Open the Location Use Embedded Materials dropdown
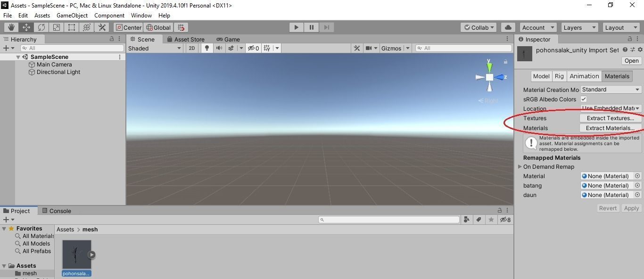The height and width of the screenshot is (279, 644). point(611,108)
